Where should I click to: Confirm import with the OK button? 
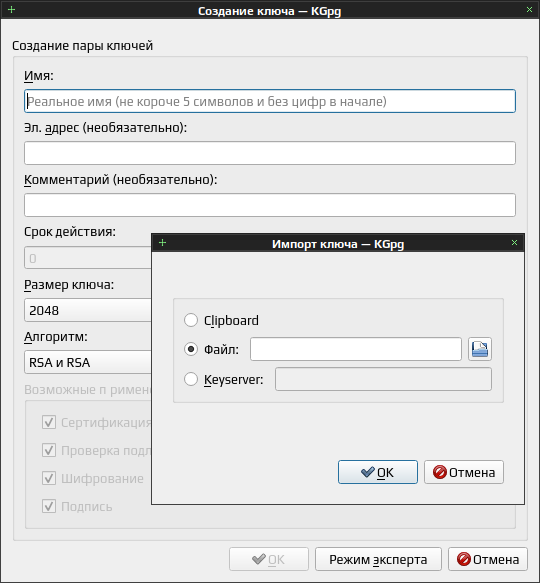(x=378, y=472)
